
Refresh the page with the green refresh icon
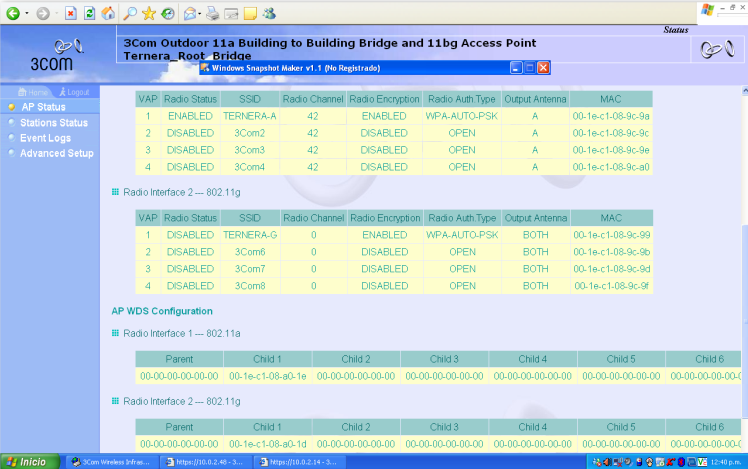89,14
